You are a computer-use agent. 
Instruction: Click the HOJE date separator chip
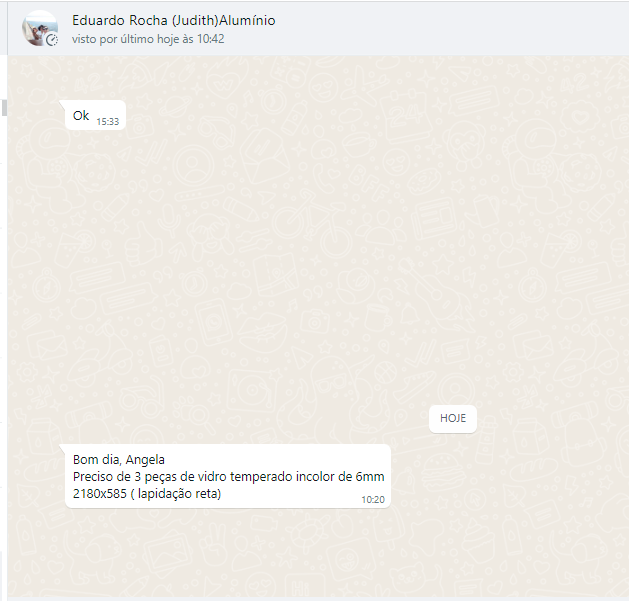[452, 418]
